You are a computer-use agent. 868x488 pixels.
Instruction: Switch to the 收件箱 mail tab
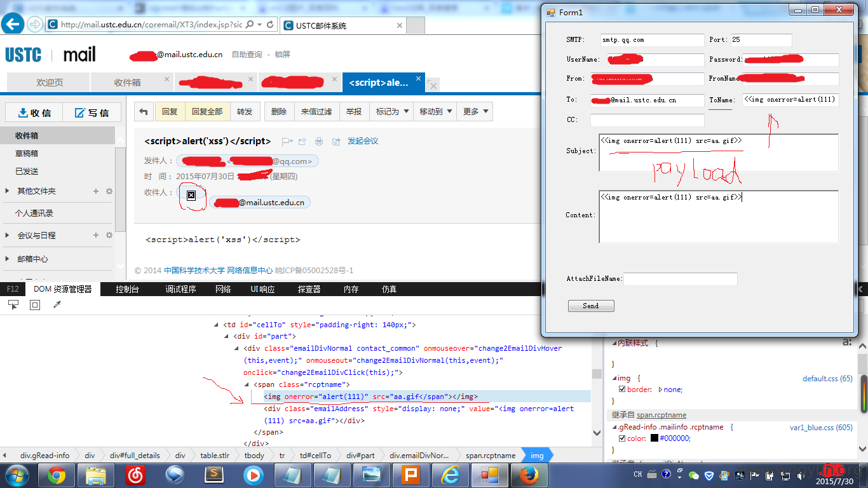[x=127, y=83]
